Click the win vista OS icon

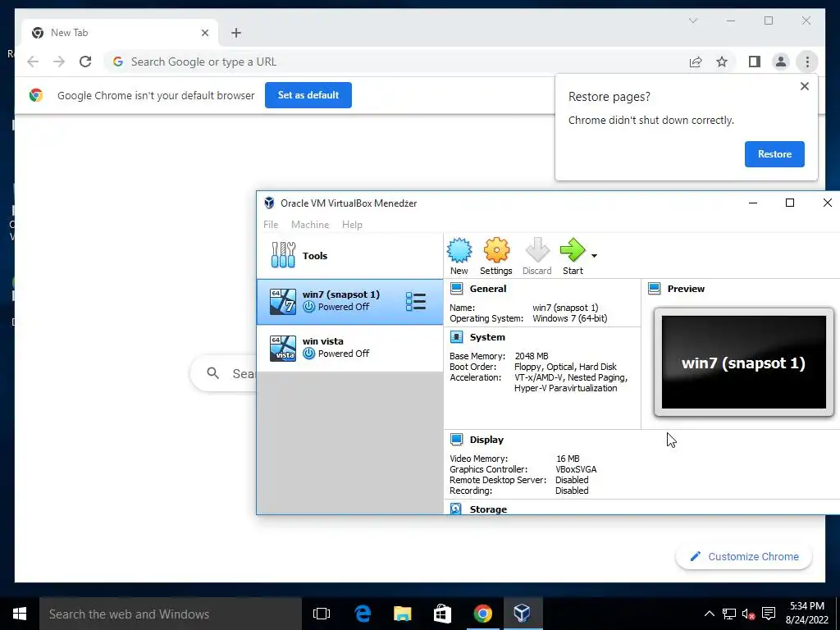click(283, 348)
